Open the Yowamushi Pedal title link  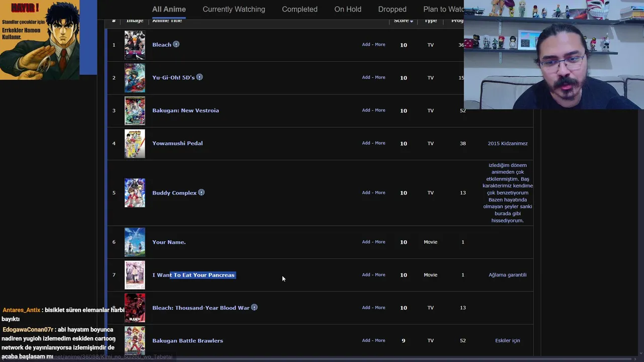(178, 143)
